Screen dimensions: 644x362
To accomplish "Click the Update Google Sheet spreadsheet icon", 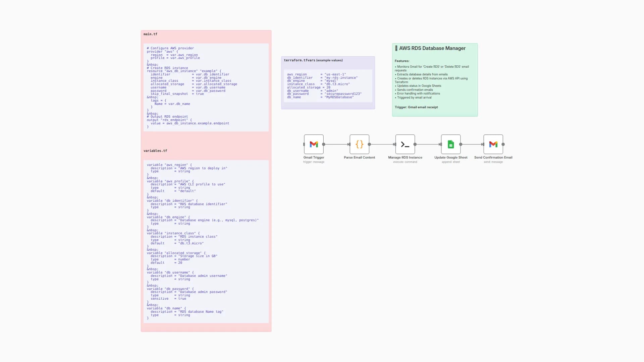I will tap(451, 144).
